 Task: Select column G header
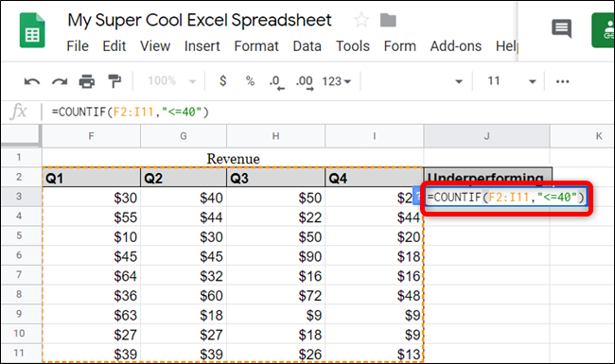[184, 136]
